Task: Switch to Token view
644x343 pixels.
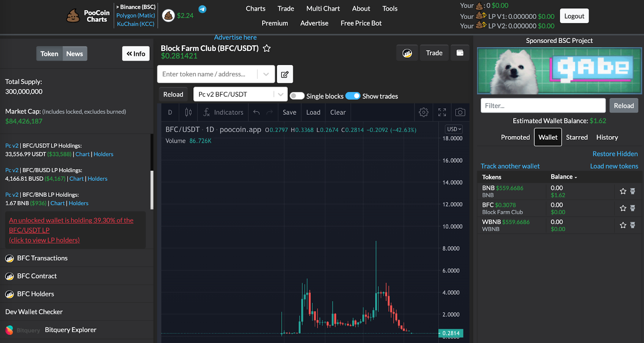Action: 50,54
